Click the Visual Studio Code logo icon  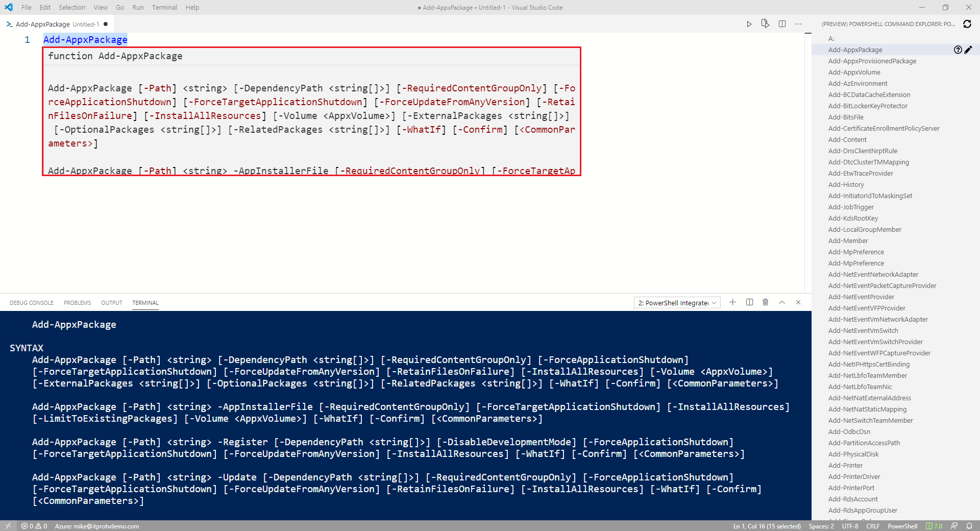click(9, 7)
